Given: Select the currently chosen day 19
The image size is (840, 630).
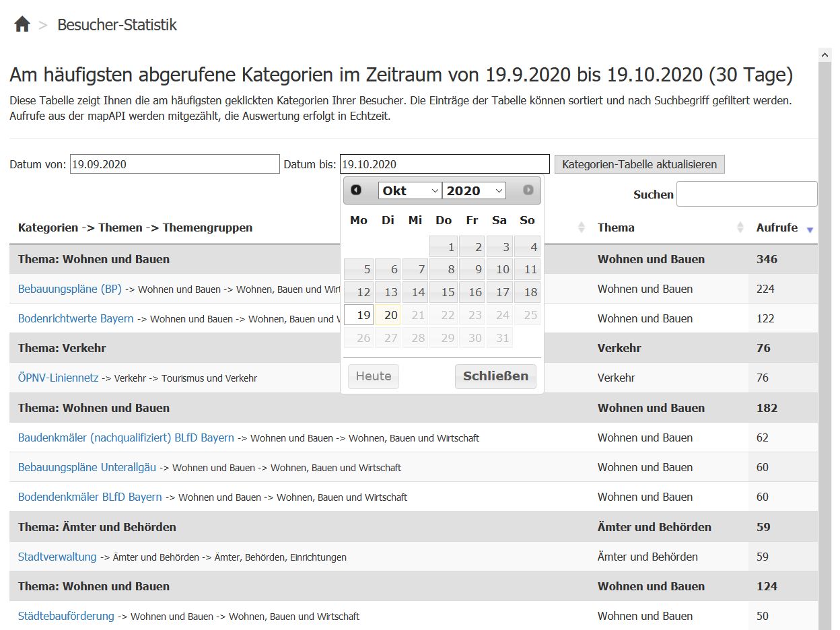Looking at the screenshot, I should click(359, 315).
